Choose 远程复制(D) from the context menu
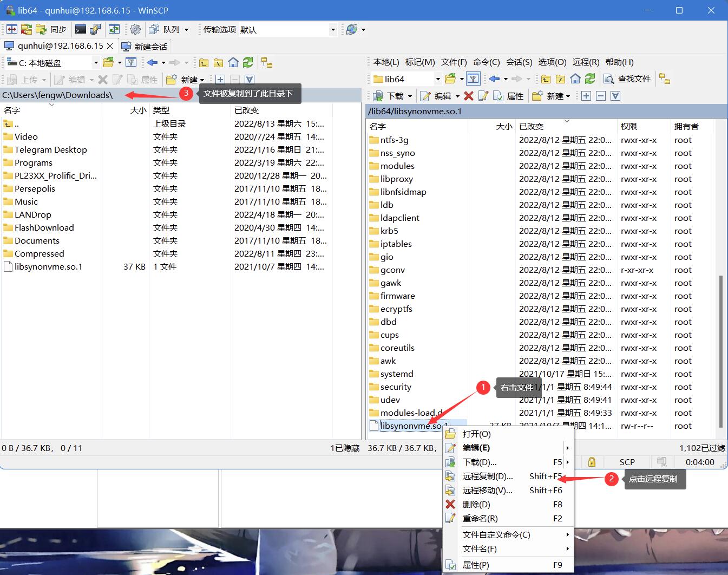Viewport: 728px width, 575px height. [487, 476]
